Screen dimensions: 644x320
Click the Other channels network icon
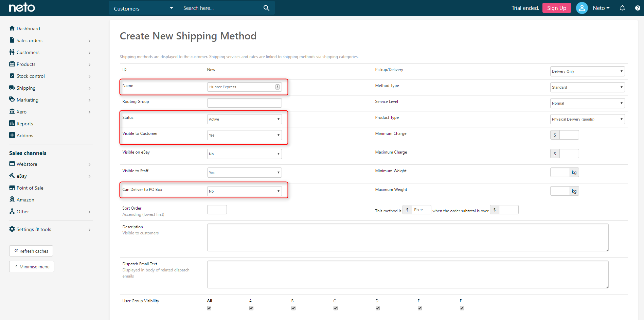coord(12,211)
